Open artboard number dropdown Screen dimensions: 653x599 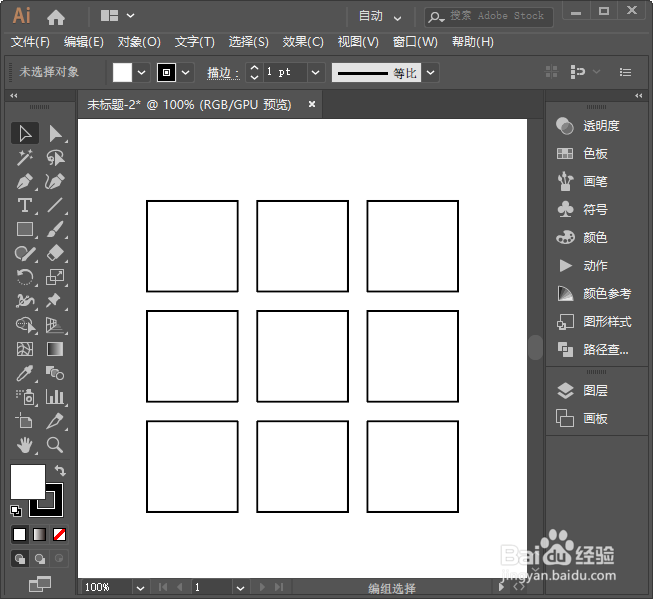240,588
